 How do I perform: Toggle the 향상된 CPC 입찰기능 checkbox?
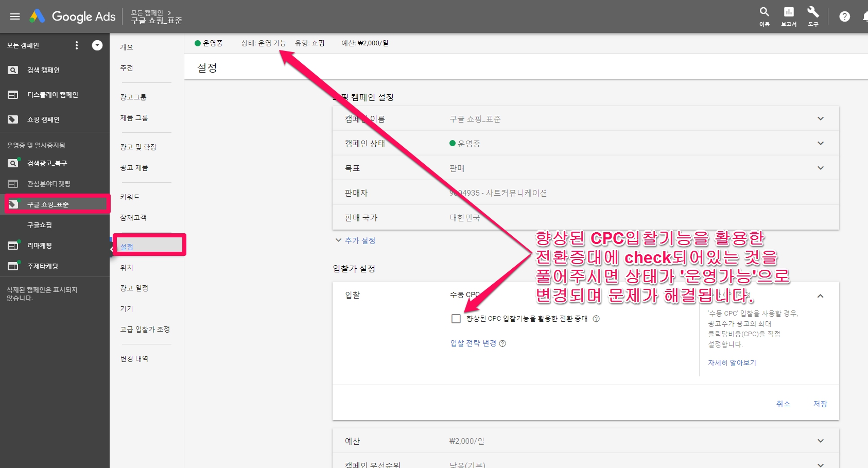(456, 319)
